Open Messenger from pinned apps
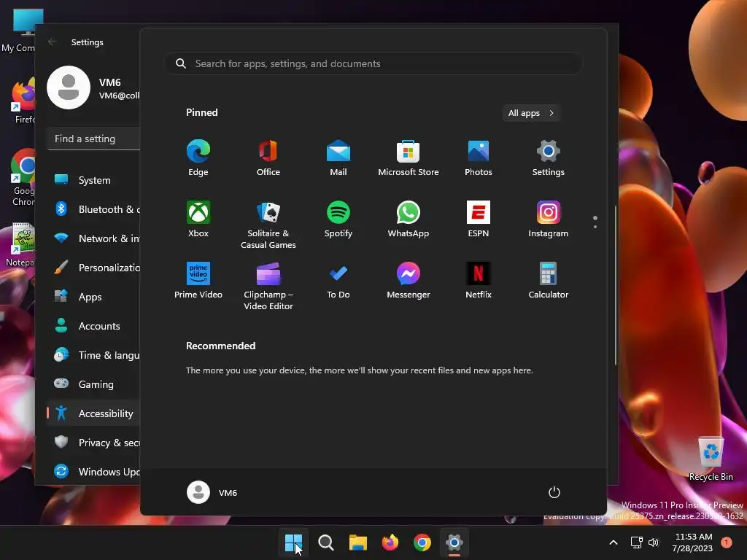 (409, 281)
